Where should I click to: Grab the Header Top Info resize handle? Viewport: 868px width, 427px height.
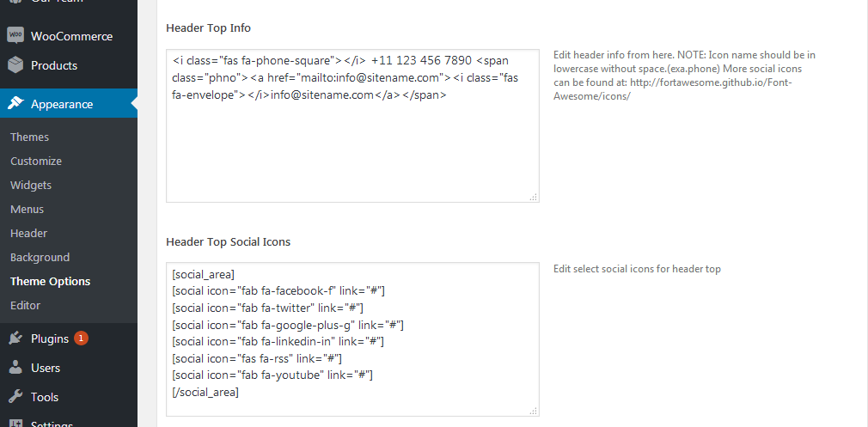coord(534,197)
